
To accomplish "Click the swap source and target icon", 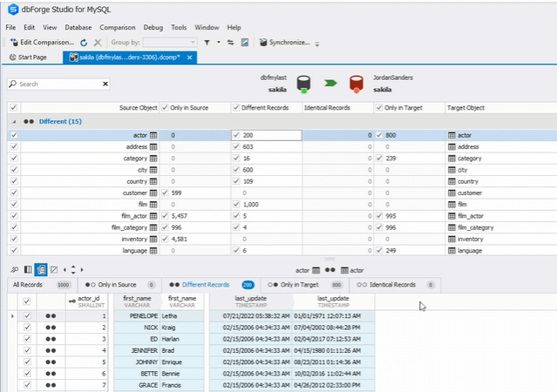I will click(x=230, y=43).
